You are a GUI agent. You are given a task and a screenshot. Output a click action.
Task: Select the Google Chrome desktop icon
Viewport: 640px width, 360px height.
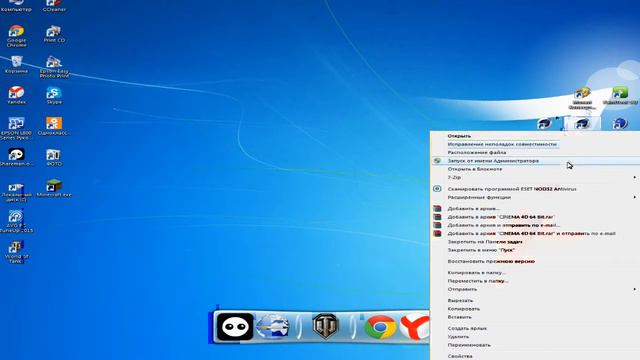click(x=16, y=36)
